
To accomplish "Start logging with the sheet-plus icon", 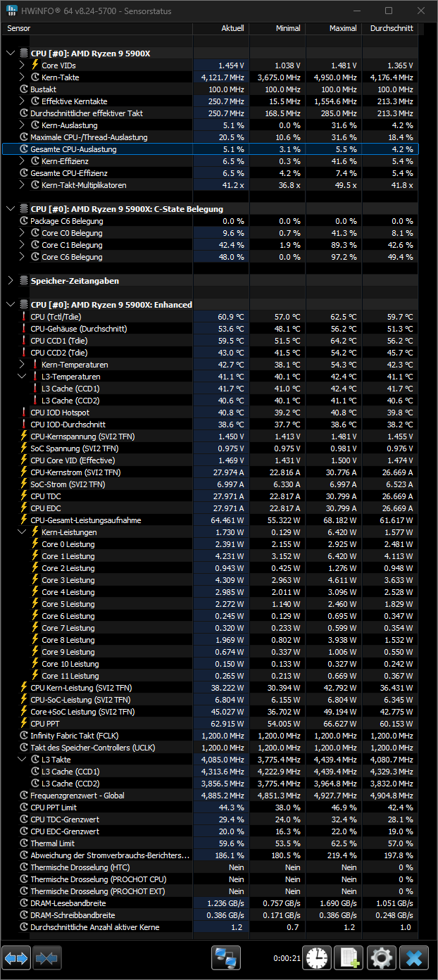I will coord(349,958).
